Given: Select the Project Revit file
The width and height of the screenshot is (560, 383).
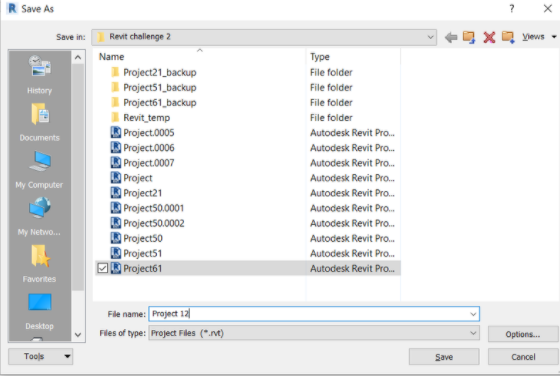Looking at the screenshot, I should 131,178.
